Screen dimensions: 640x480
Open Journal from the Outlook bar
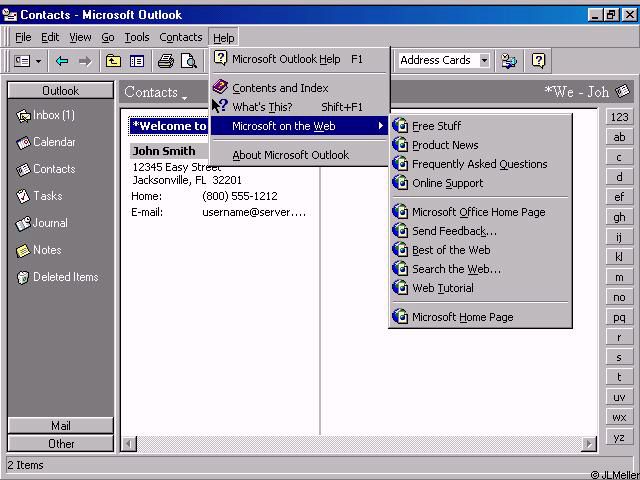pos(49,223)
